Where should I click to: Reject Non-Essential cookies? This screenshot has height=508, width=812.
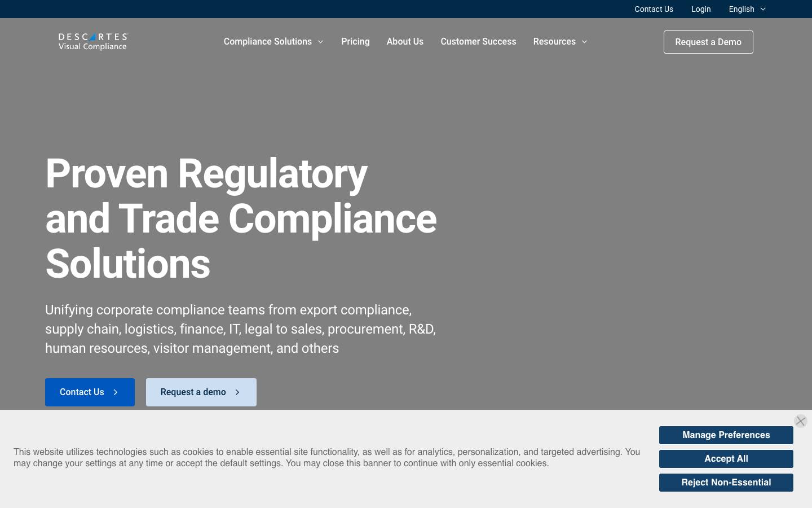click(x=726, y=483)
